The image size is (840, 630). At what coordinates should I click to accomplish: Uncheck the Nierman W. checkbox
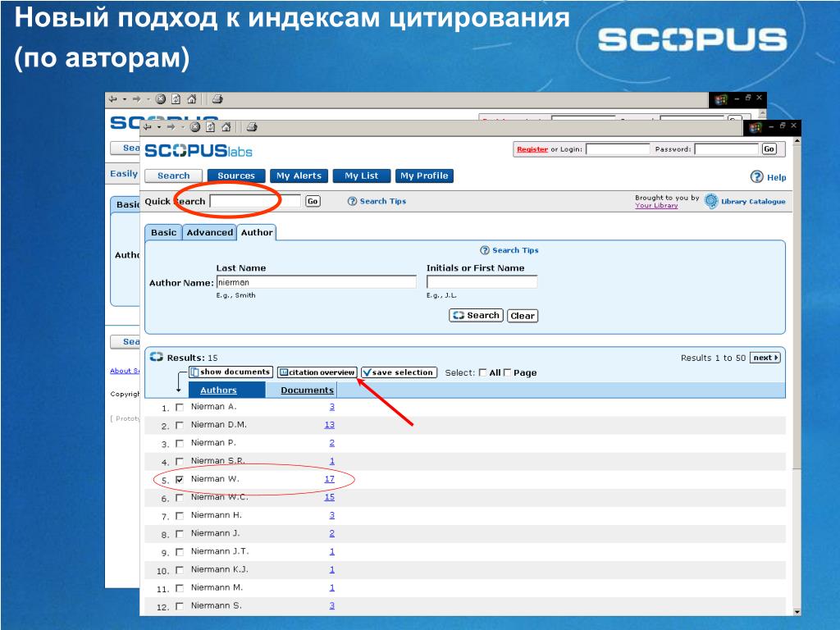180,479
